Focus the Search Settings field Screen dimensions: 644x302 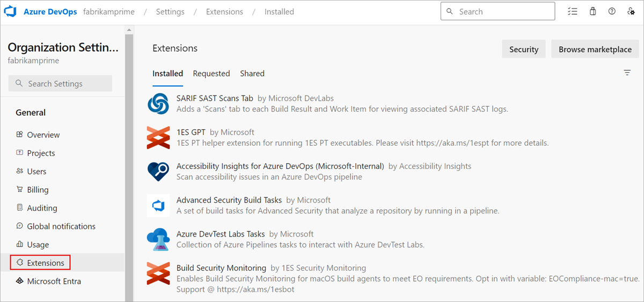[60, 84]
